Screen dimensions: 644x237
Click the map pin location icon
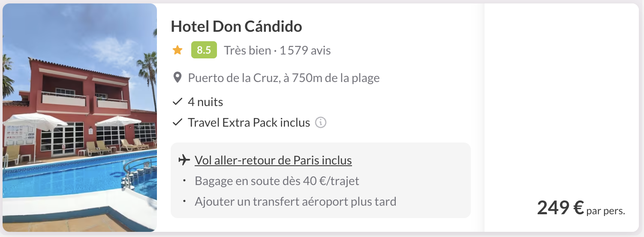click(177, 78)
